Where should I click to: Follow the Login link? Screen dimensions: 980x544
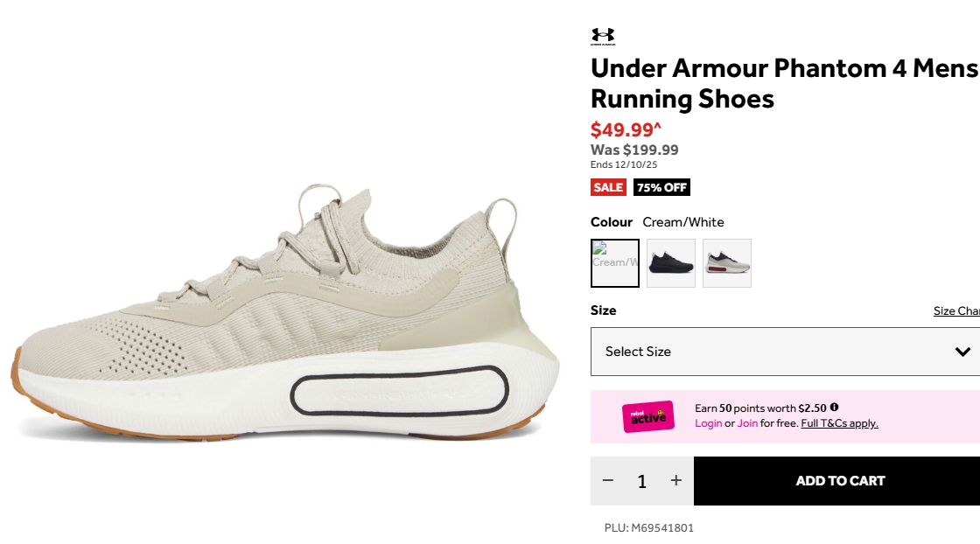click(708, 423)
